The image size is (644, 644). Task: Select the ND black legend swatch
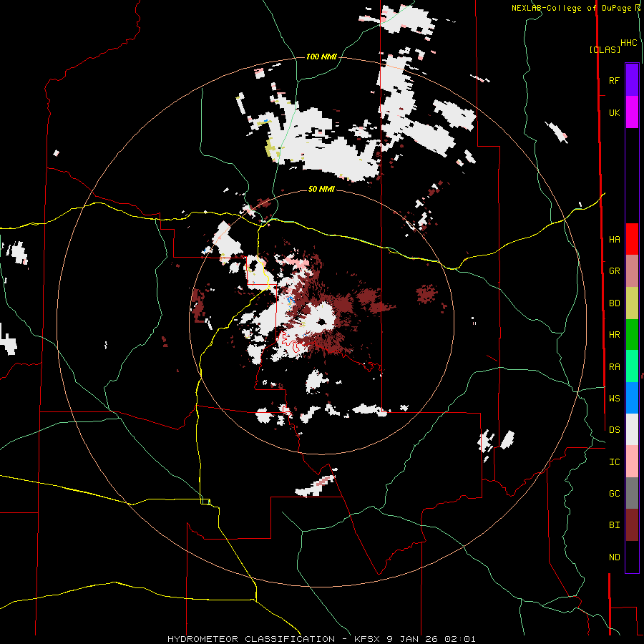632,557
